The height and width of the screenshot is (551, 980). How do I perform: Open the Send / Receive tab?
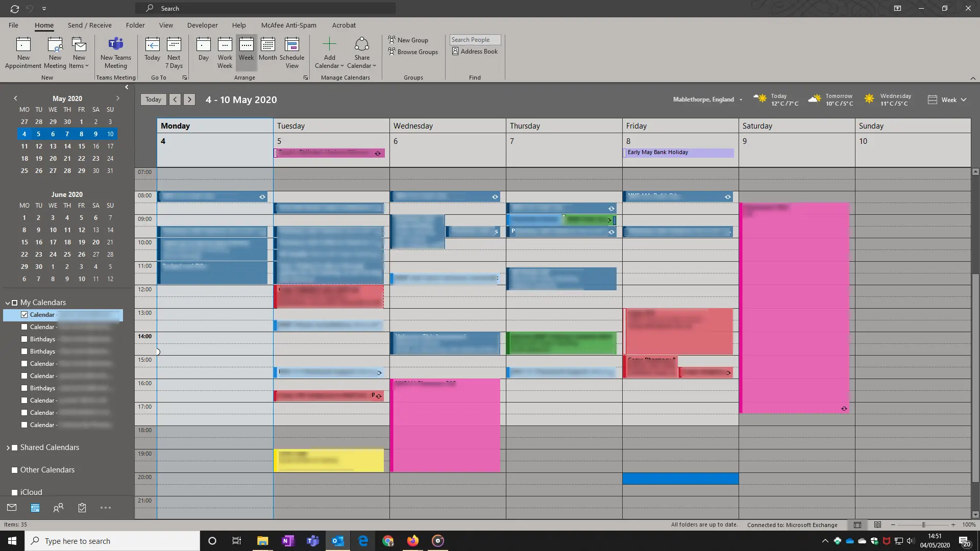(89, 25)
